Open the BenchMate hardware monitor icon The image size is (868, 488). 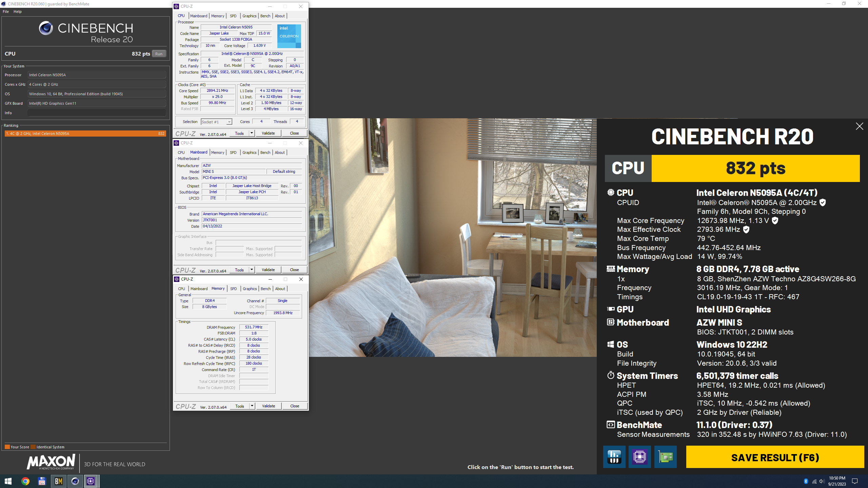[614, 457]
